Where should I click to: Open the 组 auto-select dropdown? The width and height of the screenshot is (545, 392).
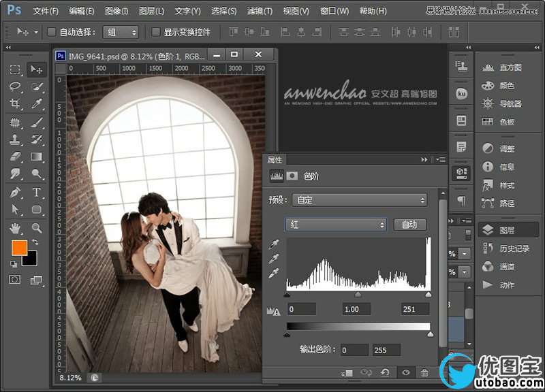pos(121,32)
